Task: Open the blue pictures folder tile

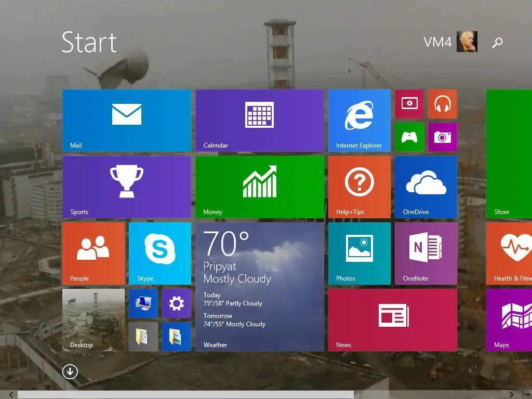Action: tap(177, 337)
